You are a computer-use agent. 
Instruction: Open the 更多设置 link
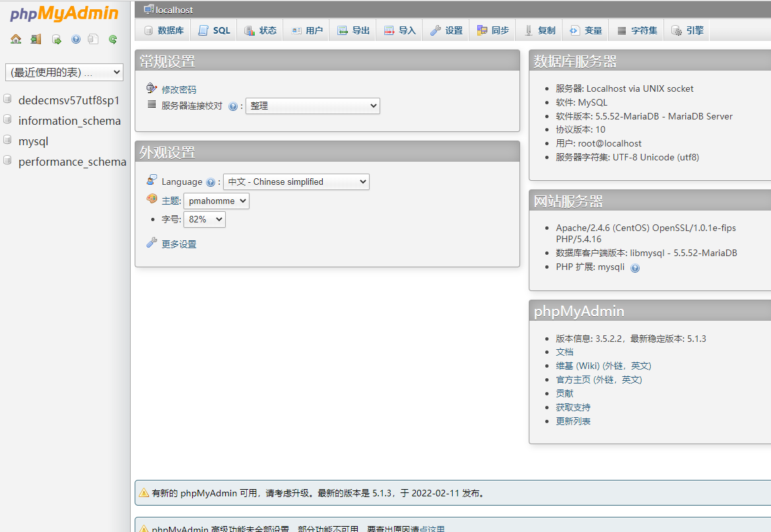(179, 244)
